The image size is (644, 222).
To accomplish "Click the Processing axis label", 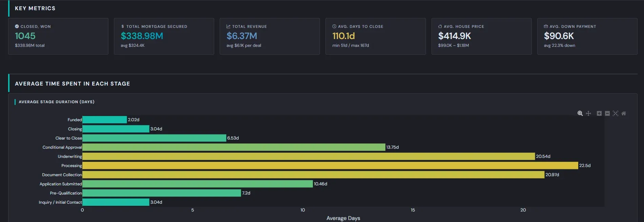I will 72,166.
